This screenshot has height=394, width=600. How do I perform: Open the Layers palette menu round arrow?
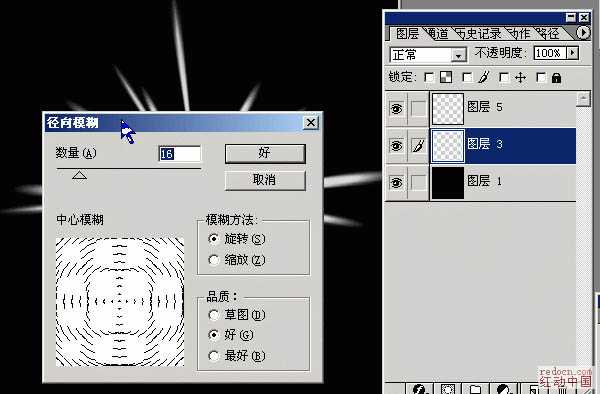pos(583,33)
